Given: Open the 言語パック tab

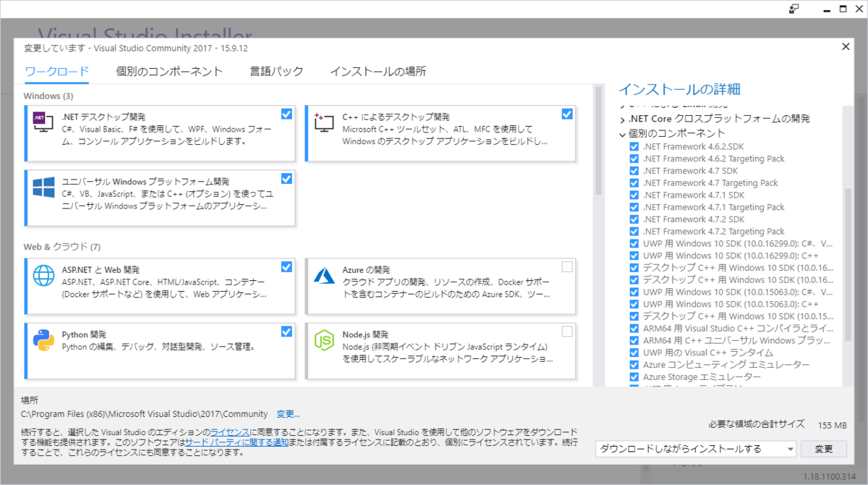Looking at the screenshot, I should 276,71.
